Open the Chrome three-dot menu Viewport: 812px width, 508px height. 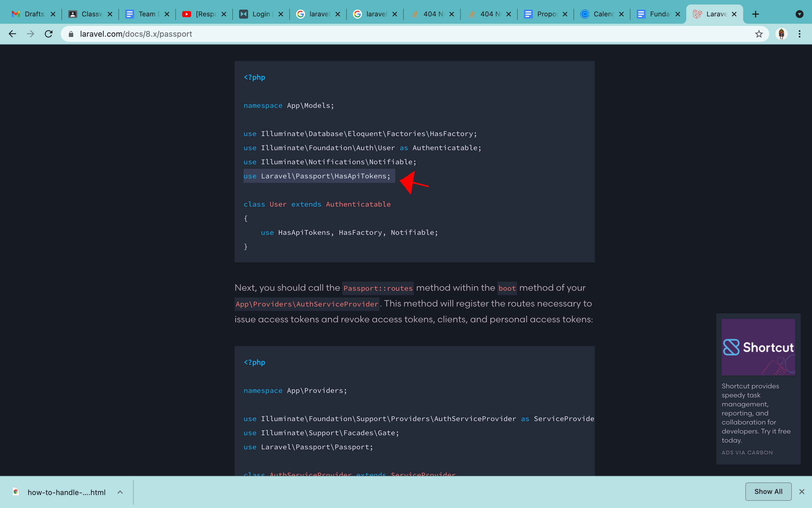coord(800,34)
